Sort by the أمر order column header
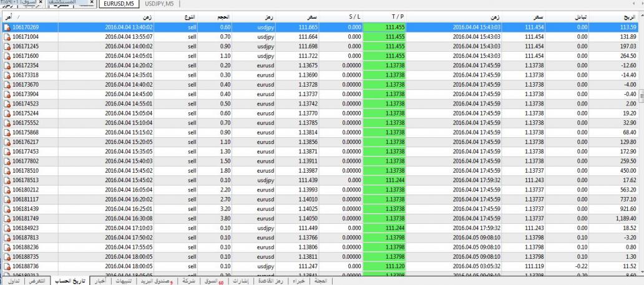The height and width of the screenshot is (285, 644). click(x=31, y=17)
